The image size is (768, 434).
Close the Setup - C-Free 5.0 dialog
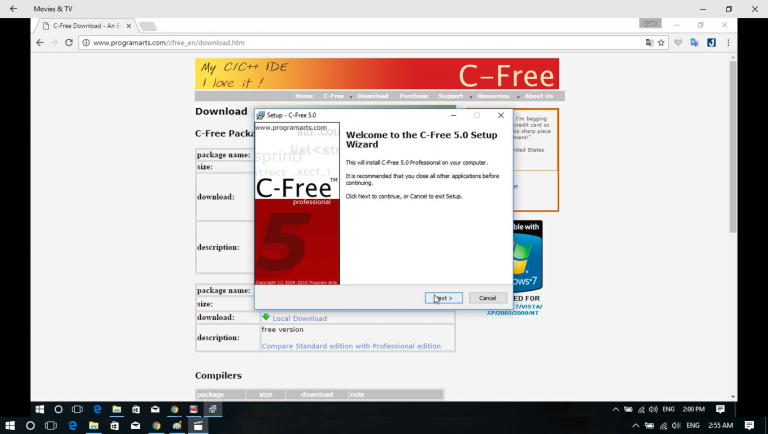coord(501,115)
